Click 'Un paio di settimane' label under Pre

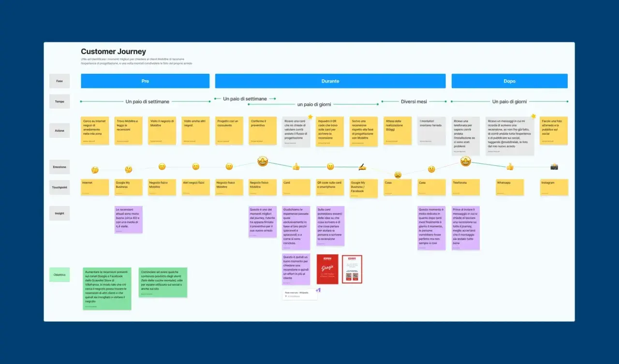(147, 102)
